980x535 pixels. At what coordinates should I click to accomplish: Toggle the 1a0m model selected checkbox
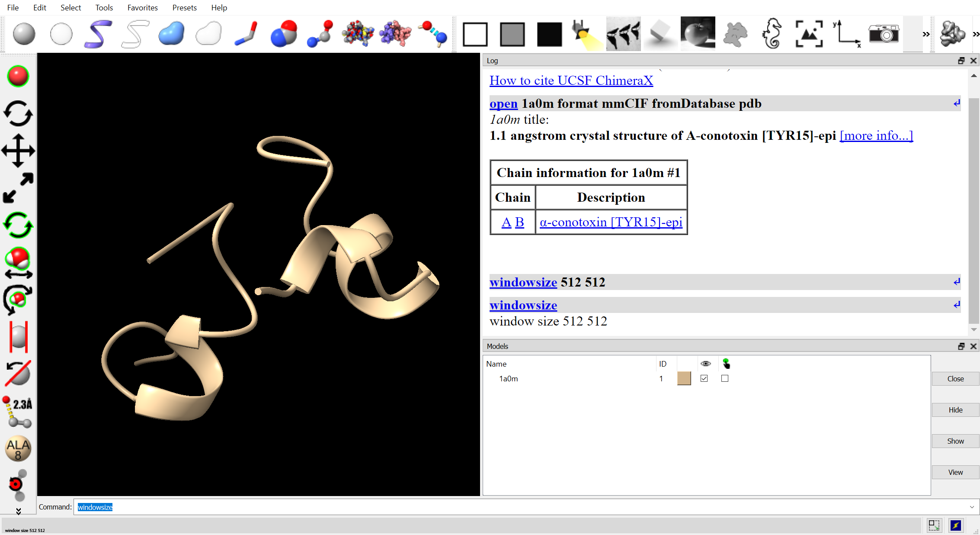pyautogui.click(x=725, y=378)
